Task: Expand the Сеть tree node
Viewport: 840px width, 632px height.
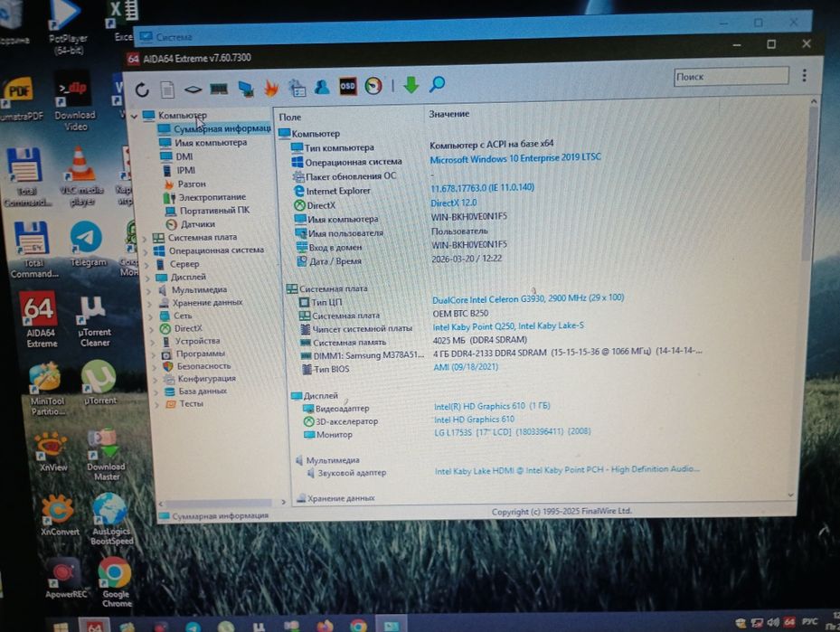Action: (x=151, y=317)
